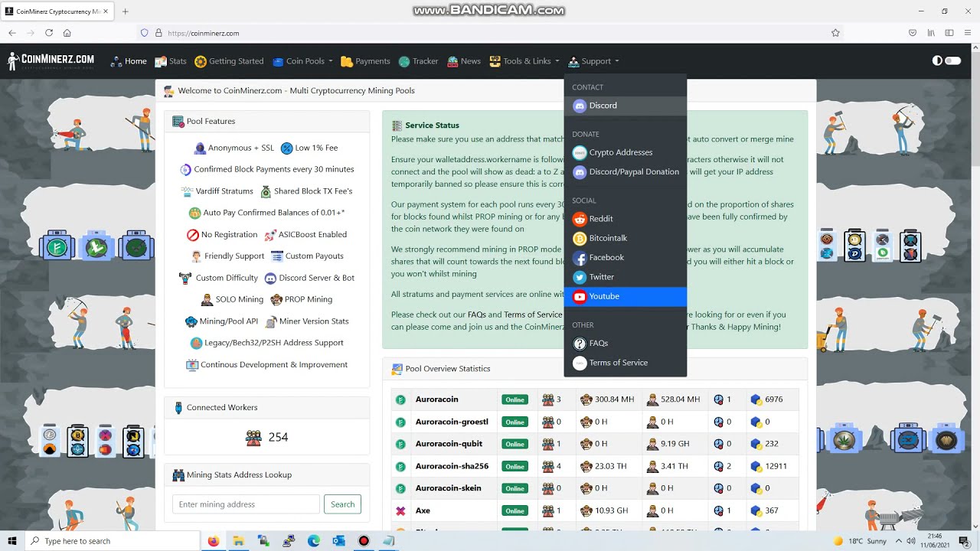Go to the News page

click(x=464, y=61)
